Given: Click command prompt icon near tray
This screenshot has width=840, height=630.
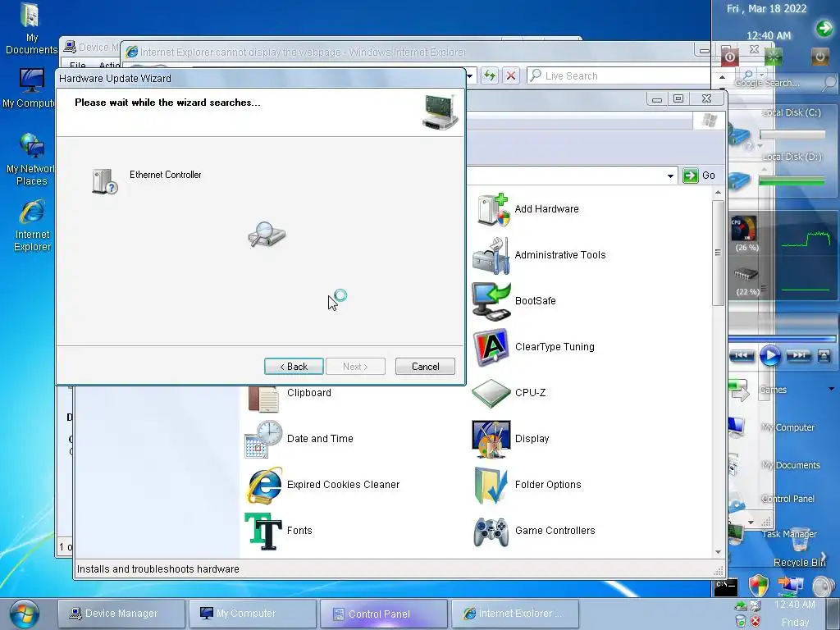Looking at the screenshot, I should coord(726,587).
